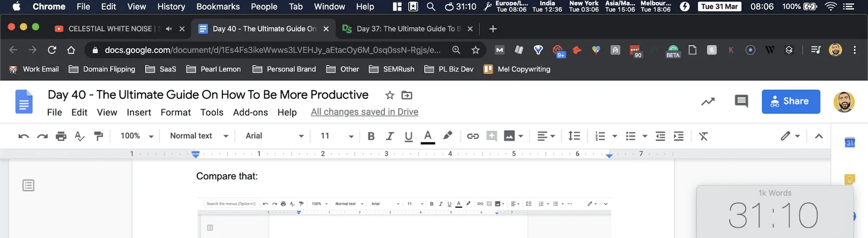
Task: Toggle Bold formatting
Action: [371, 136]
